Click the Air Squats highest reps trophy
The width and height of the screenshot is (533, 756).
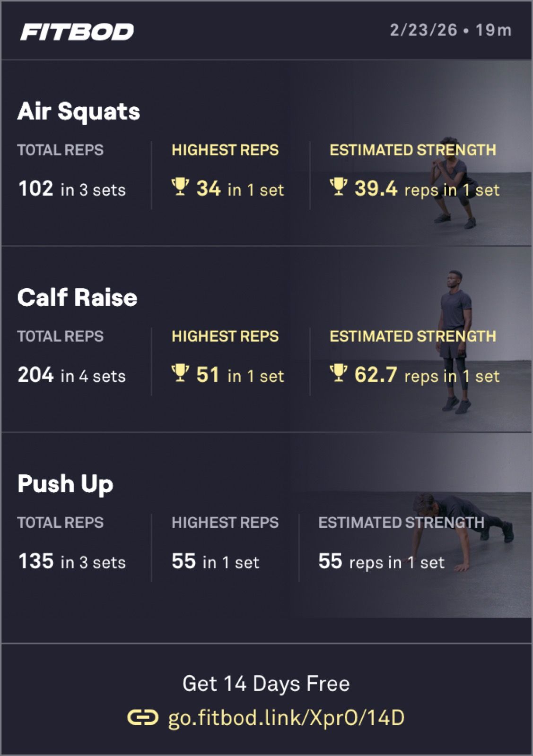[x=180, y=187]
